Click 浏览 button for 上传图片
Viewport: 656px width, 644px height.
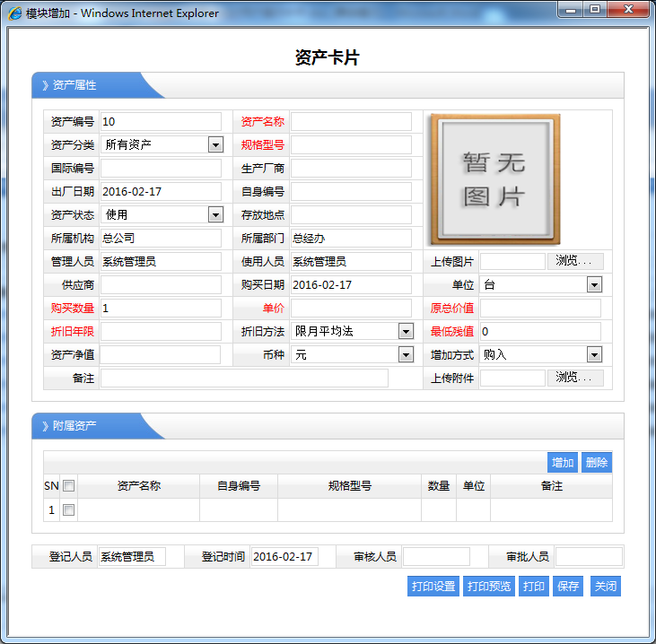(575, 261)
